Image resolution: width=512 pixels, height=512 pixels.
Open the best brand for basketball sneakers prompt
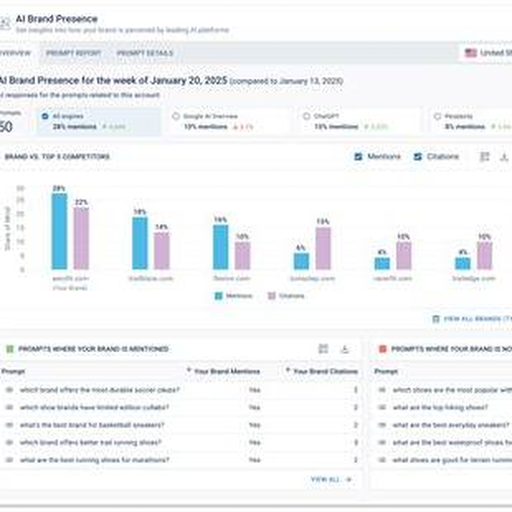92,425
